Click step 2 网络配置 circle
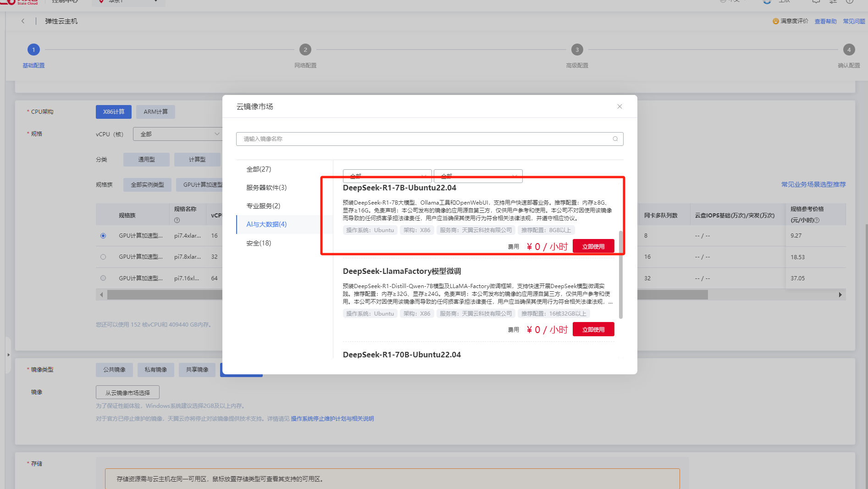 305,50
